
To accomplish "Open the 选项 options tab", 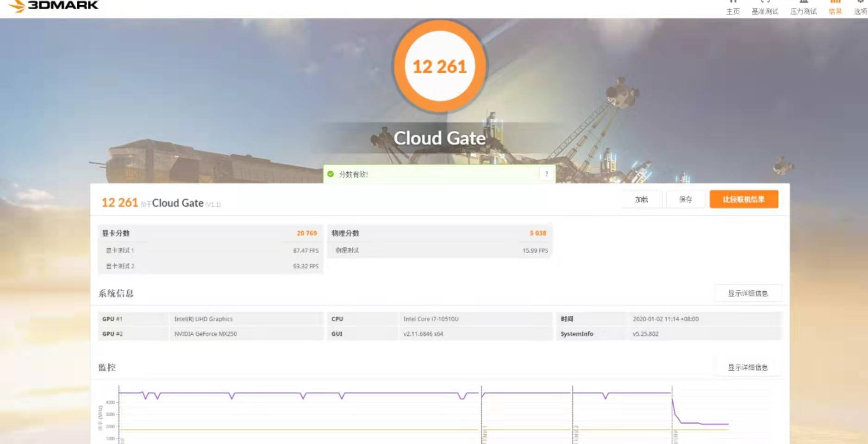I will (861, 8).
